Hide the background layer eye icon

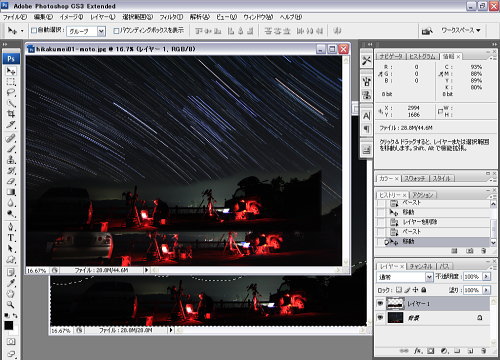click(380, 318)
